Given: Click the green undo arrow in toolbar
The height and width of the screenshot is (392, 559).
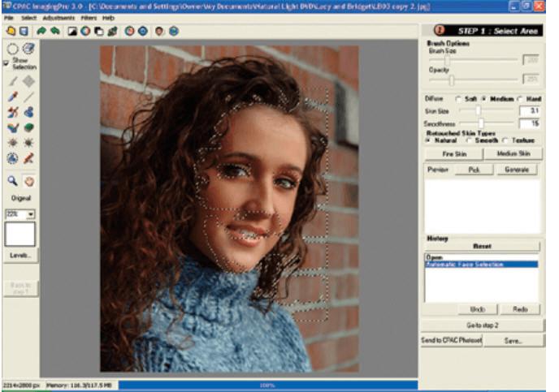Looking at the screenshot, I should 41,32.
